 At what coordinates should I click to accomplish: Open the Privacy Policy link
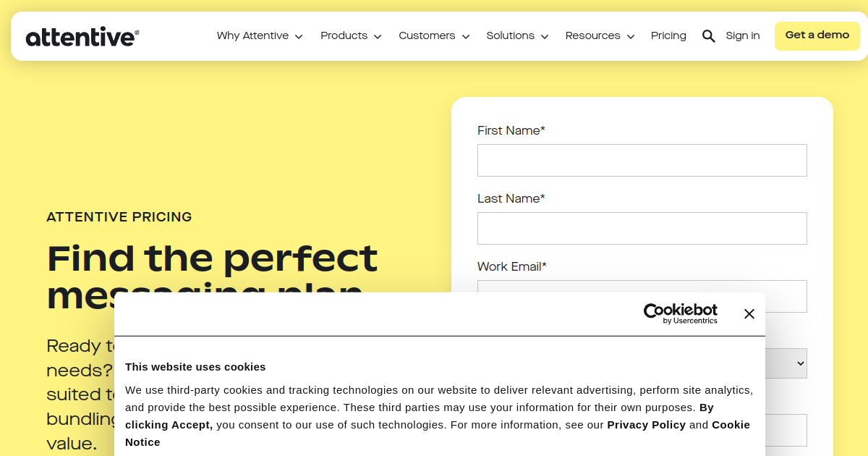pos(646,425)
